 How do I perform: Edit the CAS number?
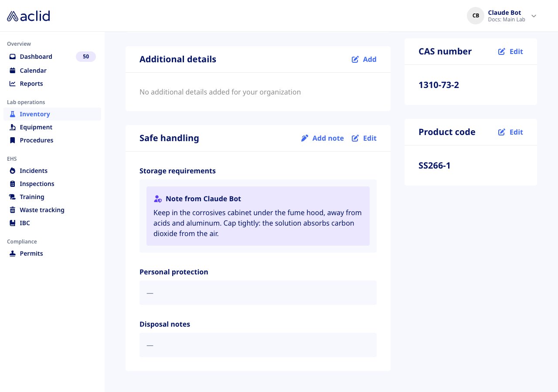(x=510, y=51)
